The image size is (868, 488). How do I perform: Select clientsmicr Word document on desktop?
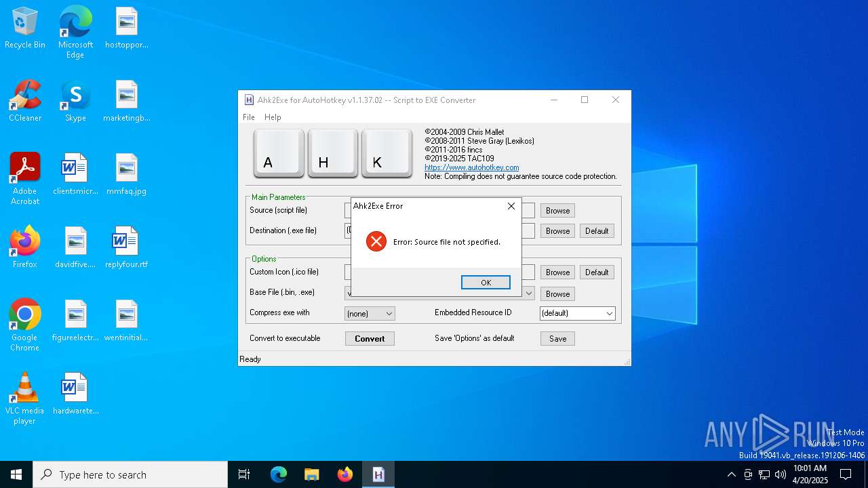(75, 174)
